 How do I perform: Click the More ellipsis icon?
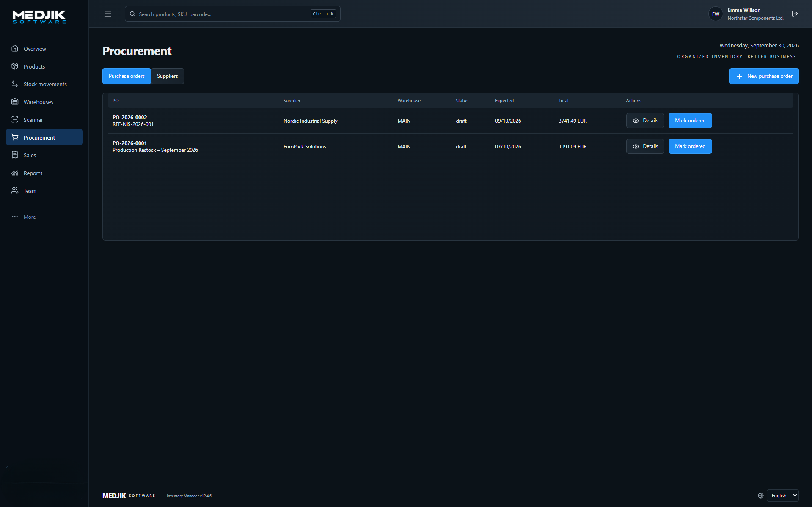(15, 217)
